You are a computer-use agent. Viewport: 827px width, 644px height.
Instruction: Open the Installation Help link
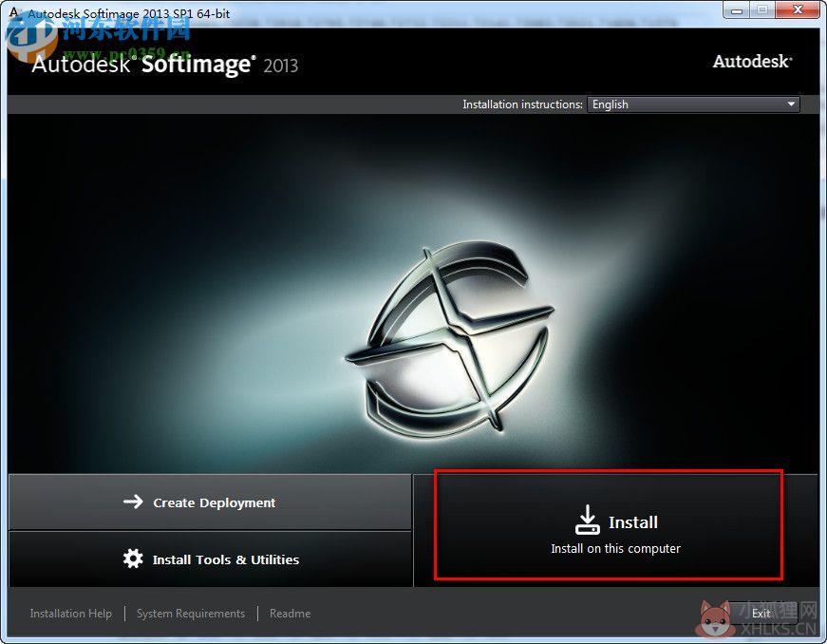[70, 614]
